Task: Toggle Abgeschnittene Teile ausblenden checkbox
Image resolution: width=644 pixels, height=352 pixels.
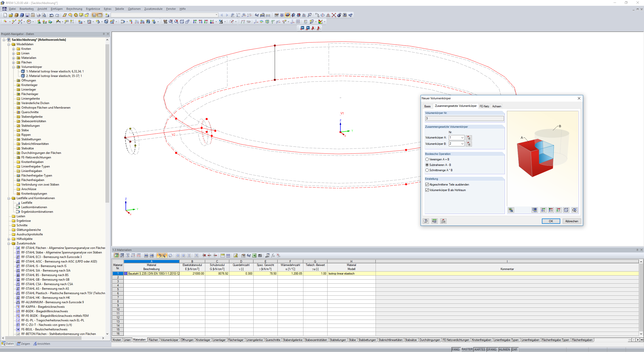Action: tap(427, 185)
